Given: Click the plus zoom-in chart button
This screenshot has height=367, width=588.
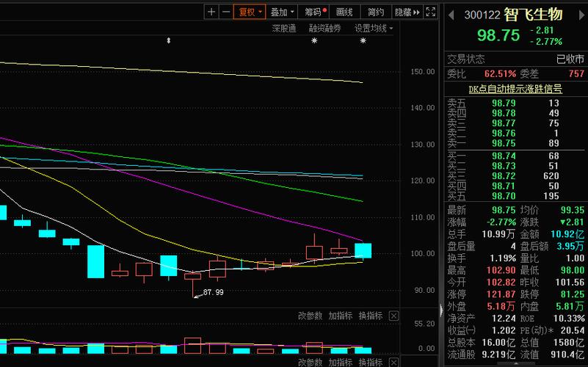Looking at the screenshot, I should (211, 12).
